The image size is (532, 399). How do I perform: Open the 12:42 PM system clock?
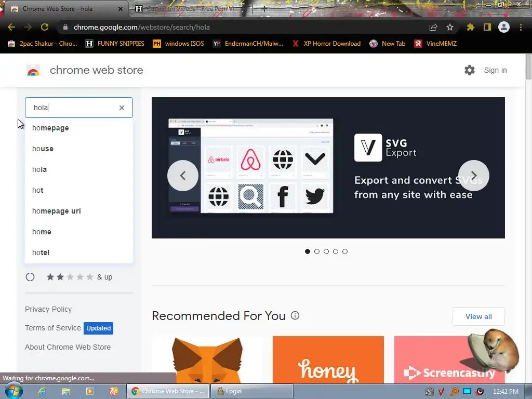(x=506, y=392)
